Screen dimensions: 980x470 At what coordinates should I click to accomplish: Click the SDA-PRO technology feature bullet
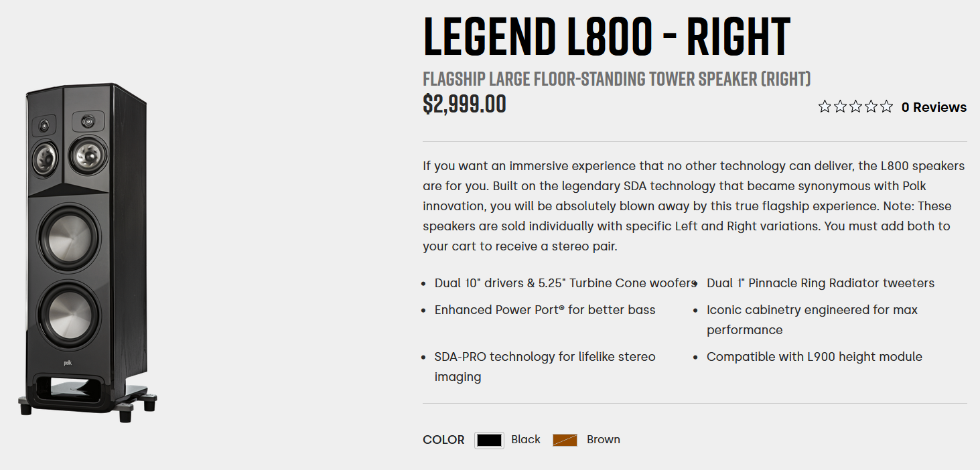[x=545, y=367]
